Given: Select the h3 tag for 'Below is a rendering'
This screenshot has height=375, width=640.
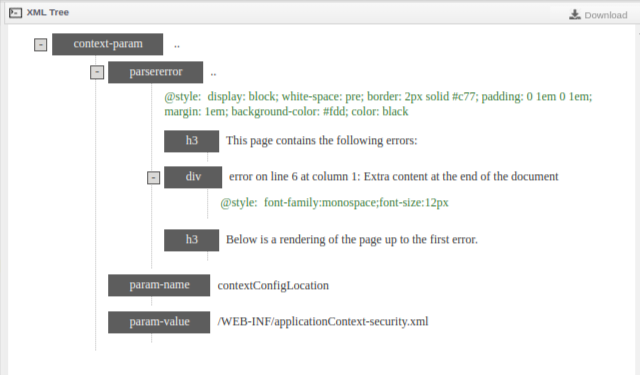Looking at the screenshot, I should (x=191, y=240).
